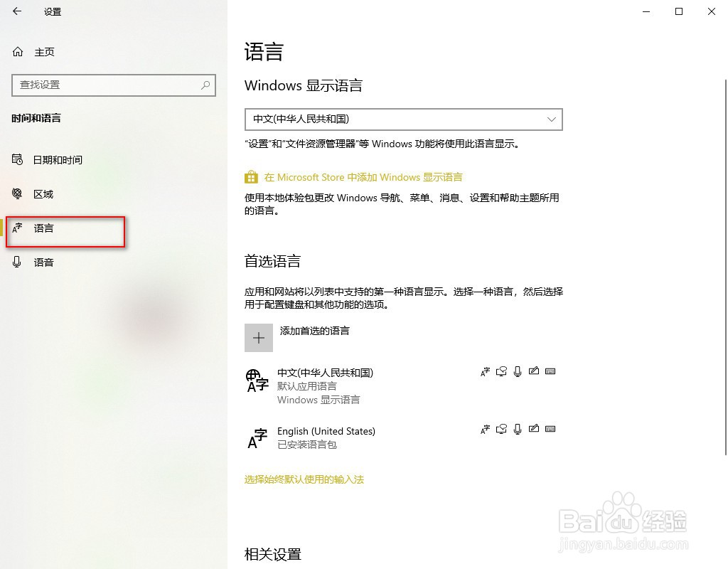Click display language feature icon for 中文
Viewport: 728px width, 569px height.
click(485, 371)
